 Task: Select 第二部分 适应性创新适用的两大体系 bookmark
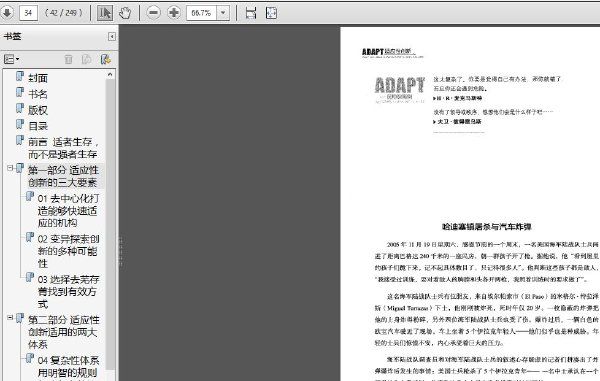click(63, 332)
